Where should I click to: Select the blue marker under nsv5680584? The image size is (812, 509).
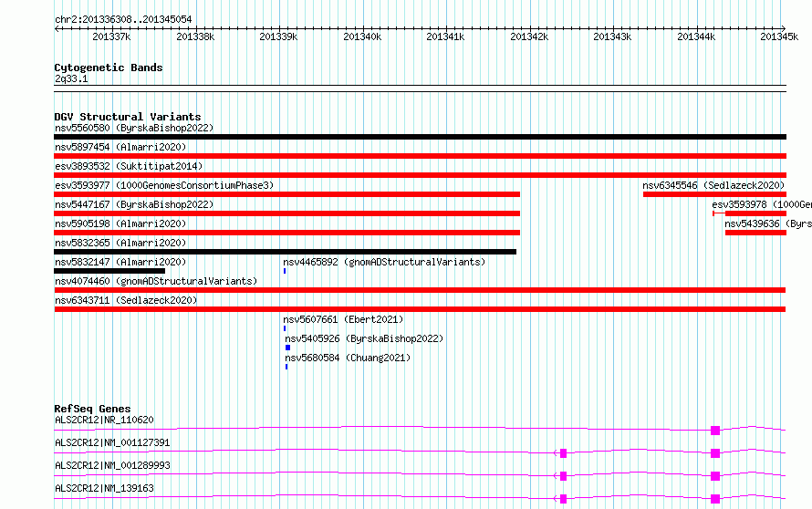286,367
